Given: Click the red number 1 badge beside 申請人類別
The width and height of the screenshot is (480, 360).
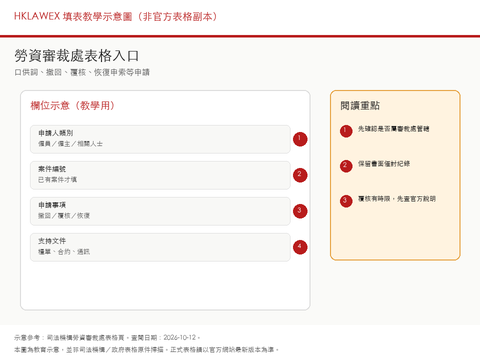Looking at the screenshot, I should click(300, 139).
